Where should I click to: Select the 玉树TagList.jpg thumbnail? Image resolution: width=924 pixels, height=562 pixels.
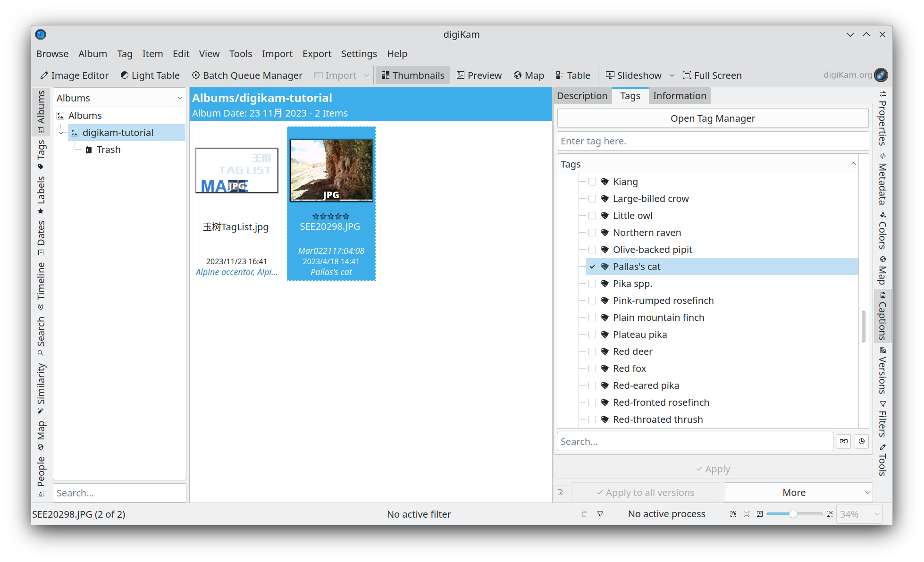pos(237,171)
